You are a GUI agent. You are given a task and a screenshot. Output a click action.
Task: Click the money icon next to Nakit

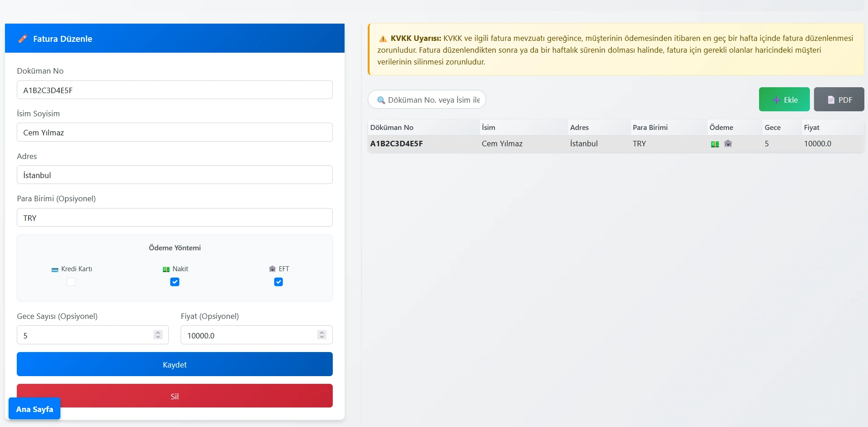pos(166,269)
